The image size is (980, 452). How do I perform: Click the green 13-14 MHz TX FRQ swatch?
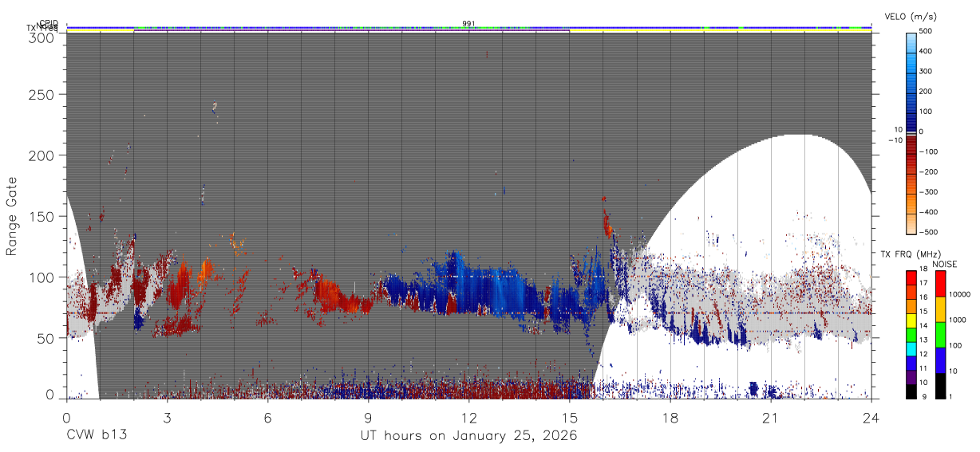[911, 335]
